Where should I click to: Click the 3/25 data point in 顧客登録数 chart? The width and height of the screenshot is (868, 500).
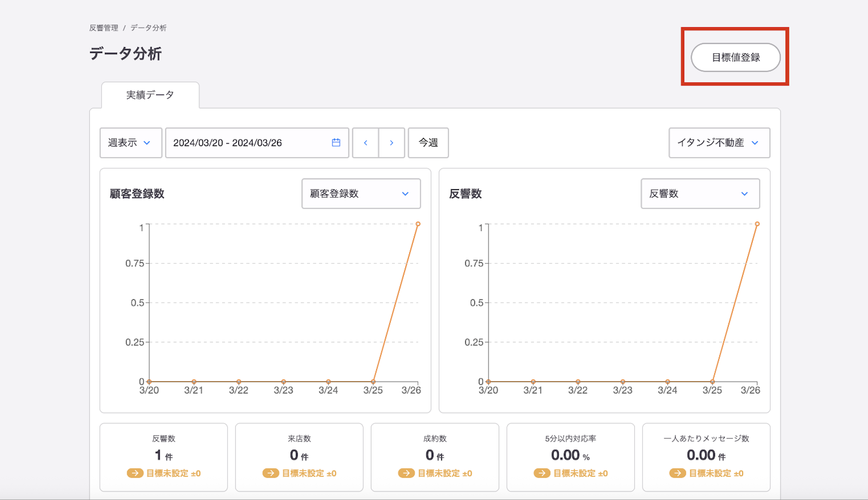pos(373,381)
